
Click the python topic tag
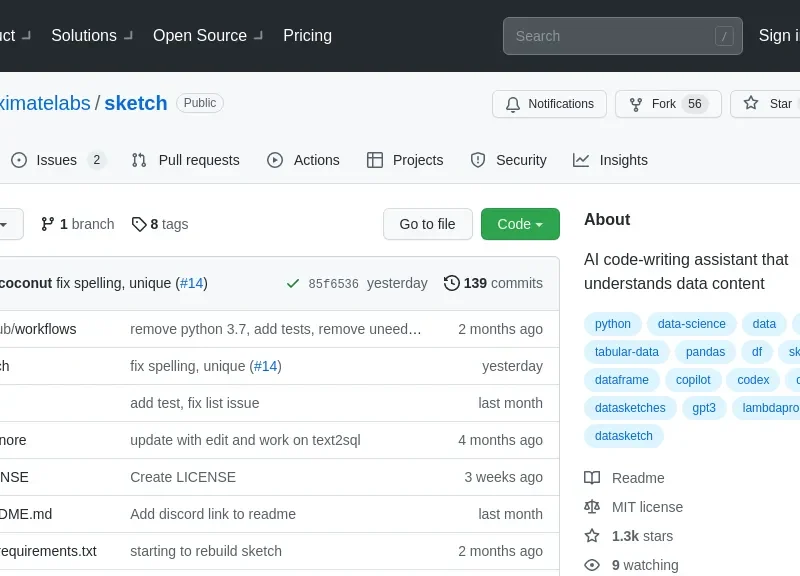pyautogui.click(x=613, y=324)
